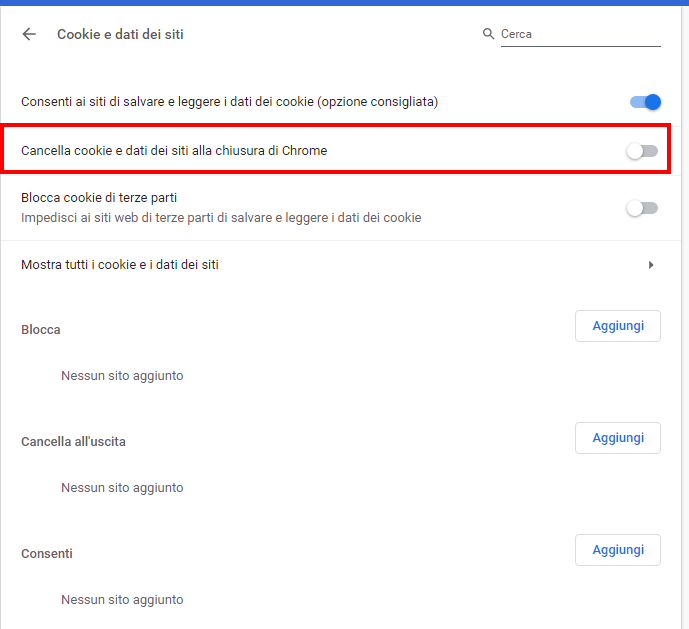Click Aggiungi next to Consenti
This screenshot has width=689, height=629.
coord(618,550)
